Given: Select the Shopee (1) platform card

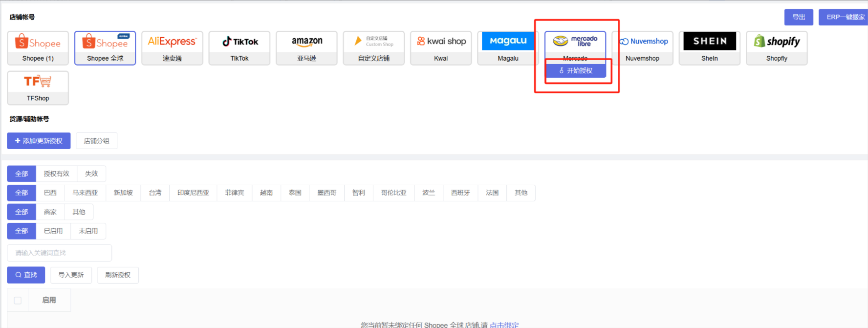Looking at the screenshot, I should [x=38, y=48].
